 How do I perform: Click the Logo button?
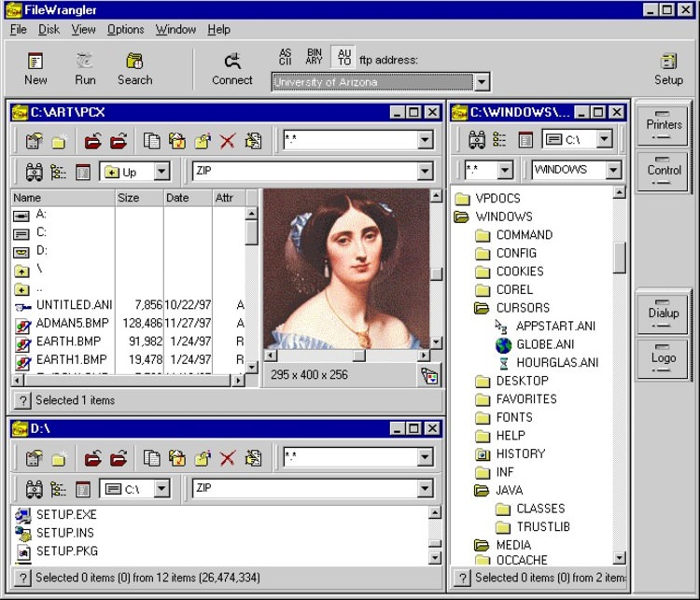point(663,358)
